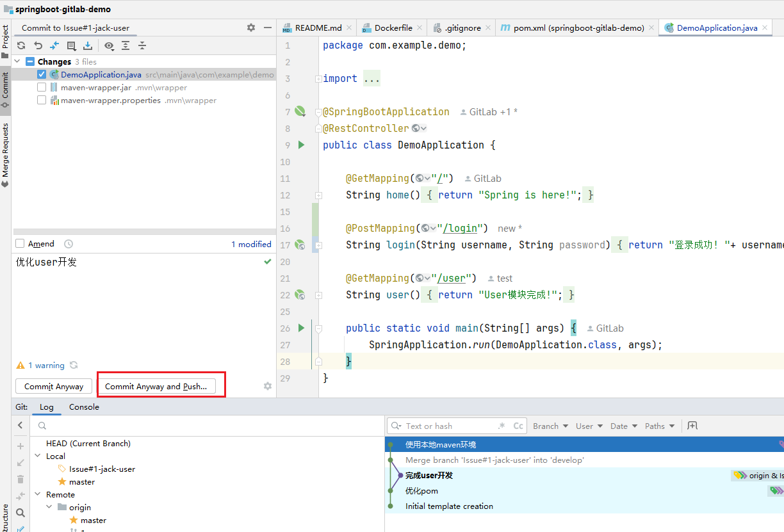Click the Expand All icon in commit toolbar
784x532 pixels.
pyautogui.click(x=126, y=45)
